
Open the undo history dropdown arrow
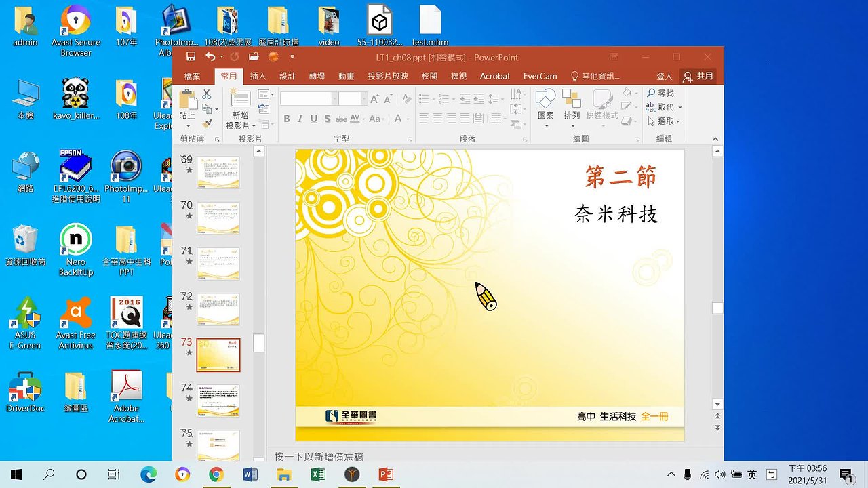click(x=220, y=58)
